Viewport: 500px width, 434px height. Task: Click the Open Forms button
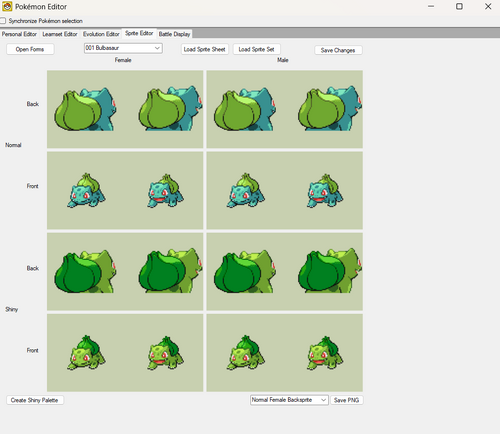[30, 49]
